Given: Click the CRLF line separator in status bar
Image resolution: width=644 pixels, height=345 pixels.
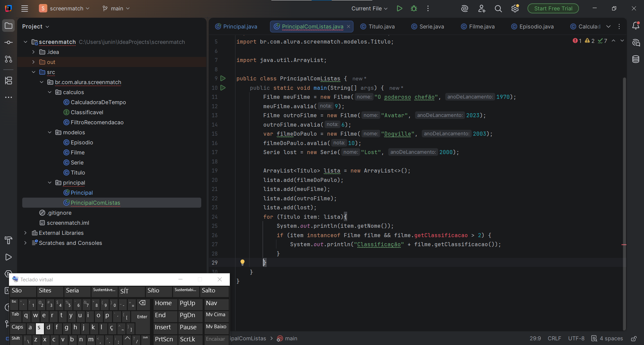Looking at the screenshot, I should click(x=554, y=338).
